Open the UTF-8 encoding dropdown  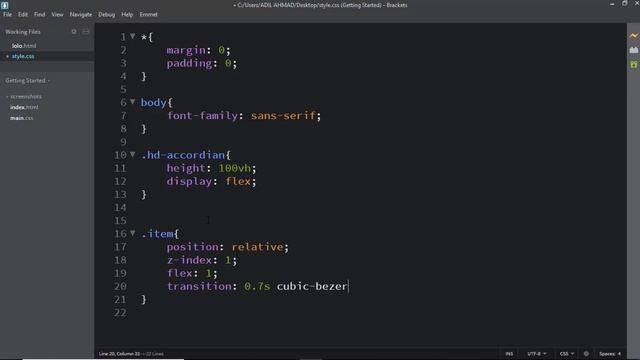click(536, 353)
